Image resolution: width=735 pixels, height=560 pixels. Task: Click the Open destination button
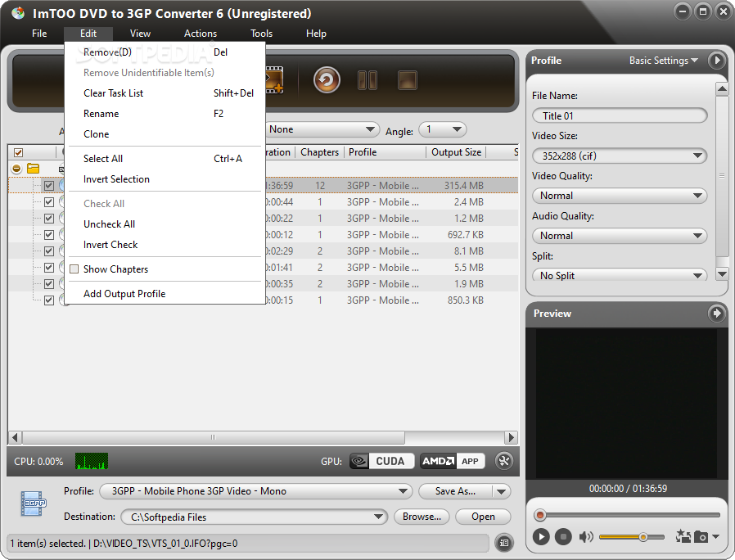pos(483,517)
